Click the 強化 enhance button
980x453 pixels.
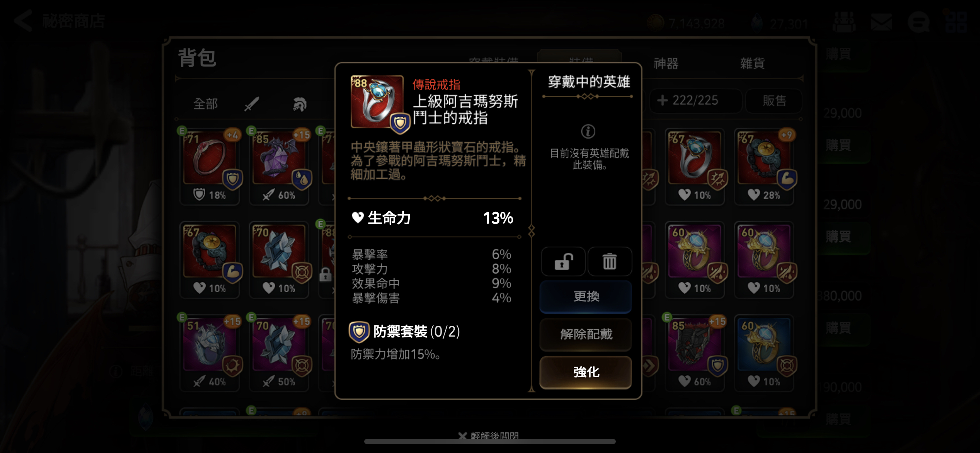pyautogui.click(x=586, y=372)
